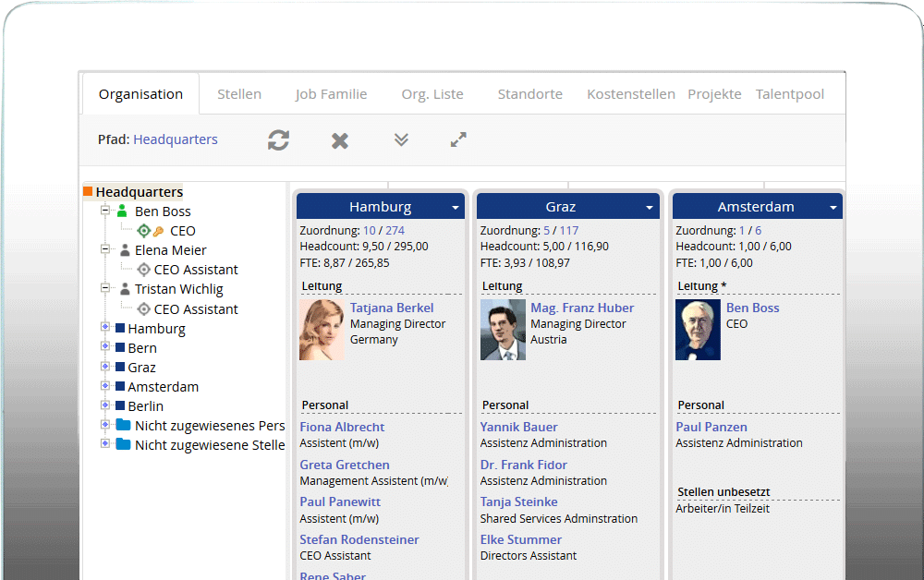Open Paul Panewitt's profile link
Screen dimensions: 924x580
[340, 501]
